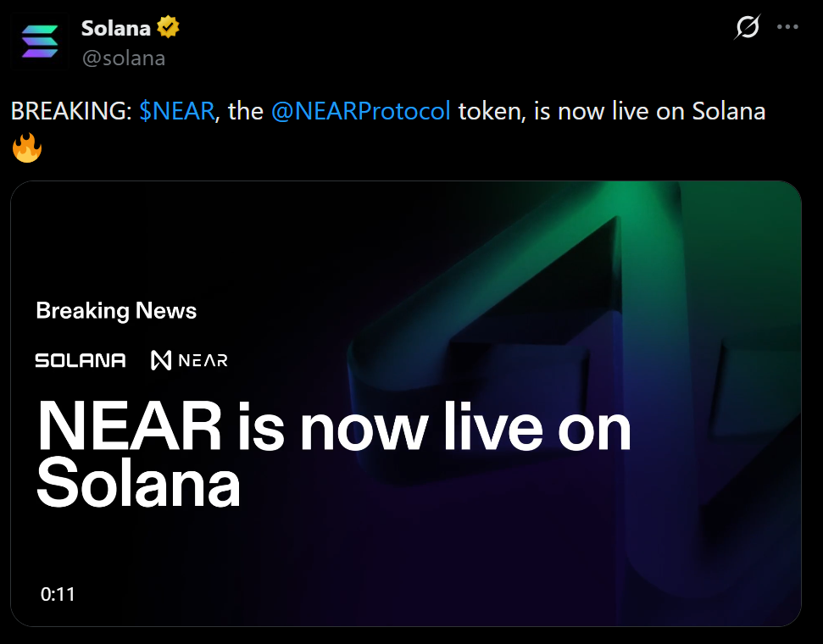Image resolution: width=823 pixels, height=644 pixels.
Task: Click the SOLANA wordmark logo in video
Action: [x=81, y=361]
